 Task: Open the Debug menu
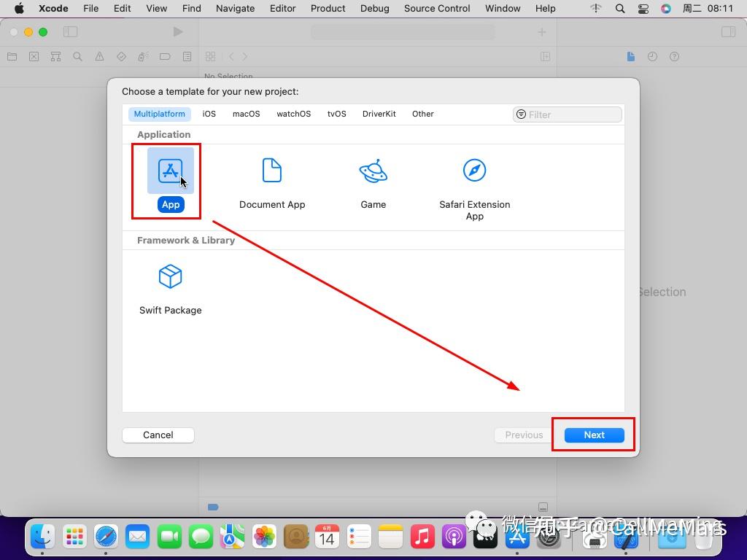374,9
